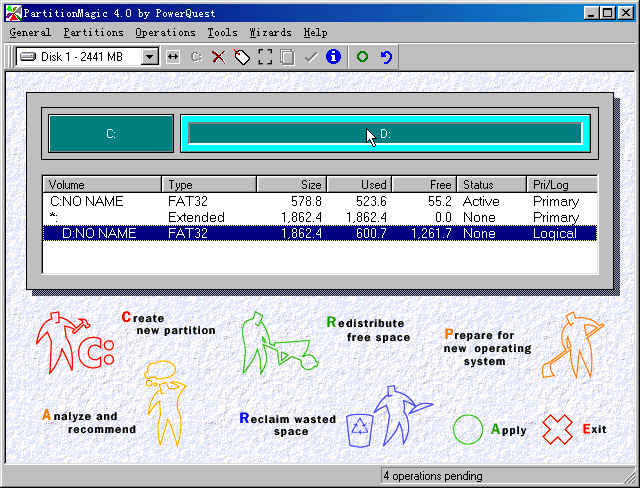Open the Operations menu
Screen dimensions: 640x488
tap(165, 33)
